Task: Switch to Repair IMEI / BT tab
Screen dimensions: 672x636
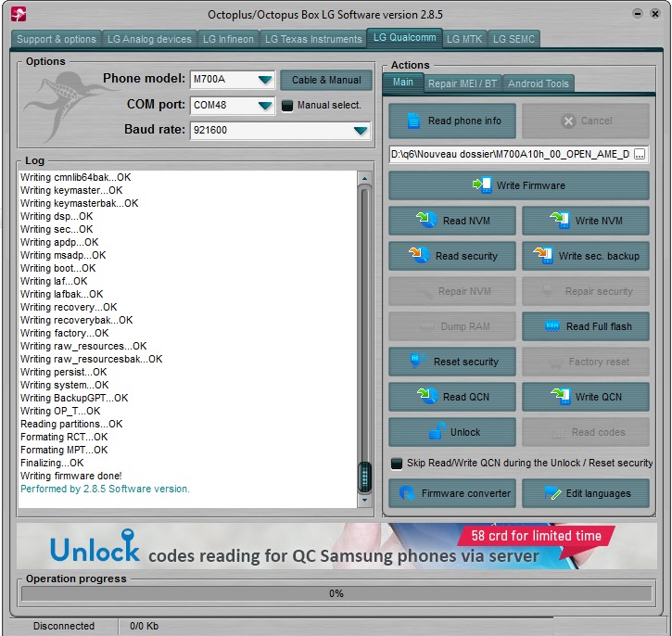Action: (x=463, y=83)
